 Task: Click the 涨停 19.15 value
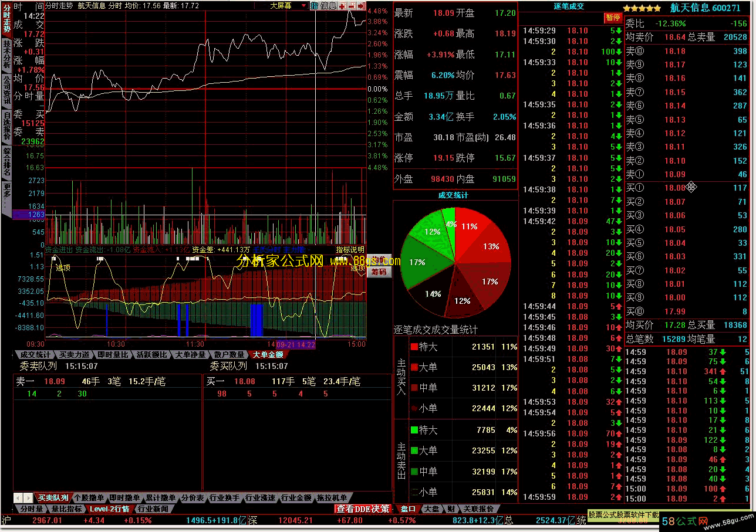pos(443,158)
